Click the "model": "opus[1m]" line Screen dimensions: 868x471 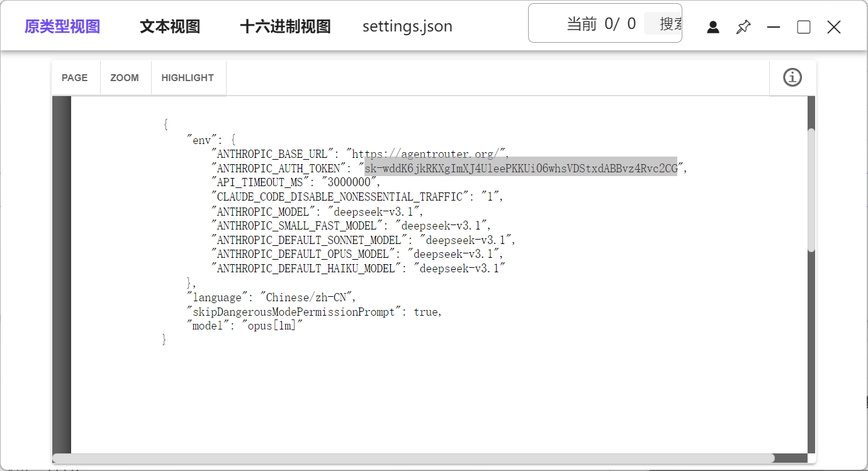pos(245,326)
